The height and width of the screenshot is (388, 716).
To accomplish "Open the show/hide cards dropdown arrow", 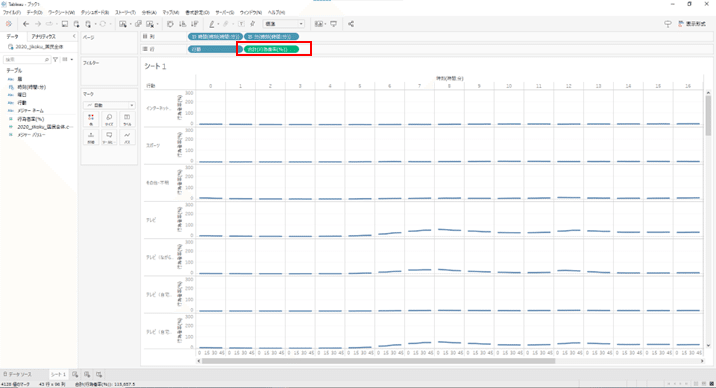I will click(325, 24).
